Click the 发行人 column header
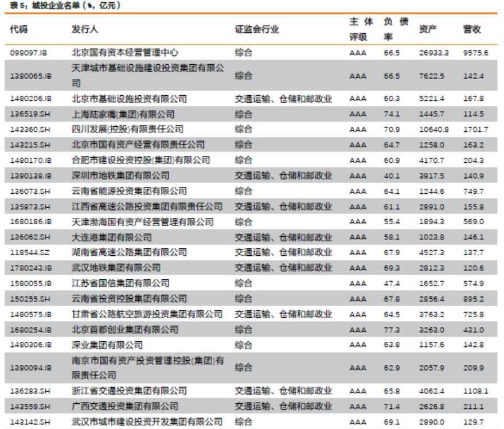Image resolution: width=504 pixels, height=429 pixels. coord(85,29)
